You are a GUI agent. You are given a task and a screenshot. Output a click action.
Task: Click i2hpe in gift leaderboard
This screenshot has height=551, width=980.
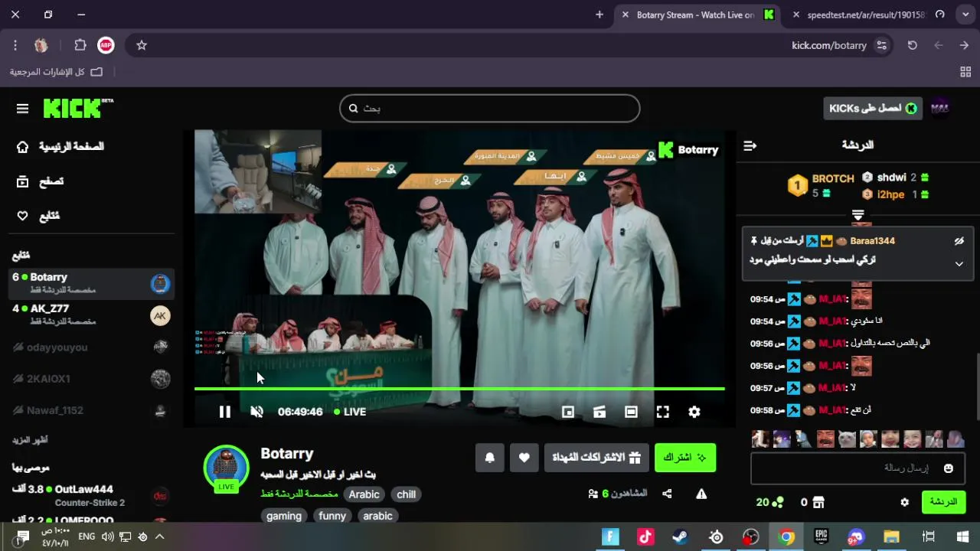tap(891, 194)
